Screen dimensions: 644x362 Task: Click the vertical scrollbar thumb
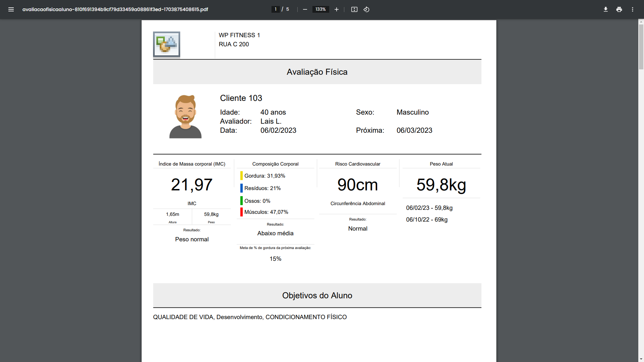point(641,47)
